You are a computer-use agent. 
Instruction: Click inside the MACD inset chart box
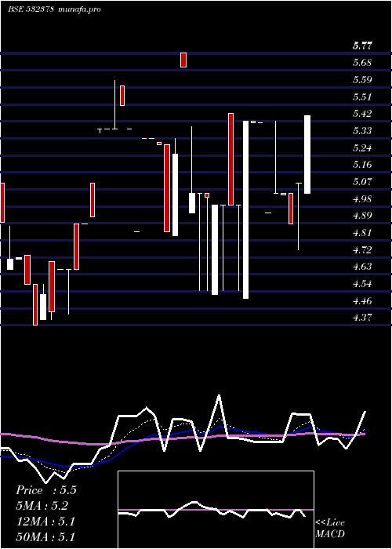pos(216,510)
